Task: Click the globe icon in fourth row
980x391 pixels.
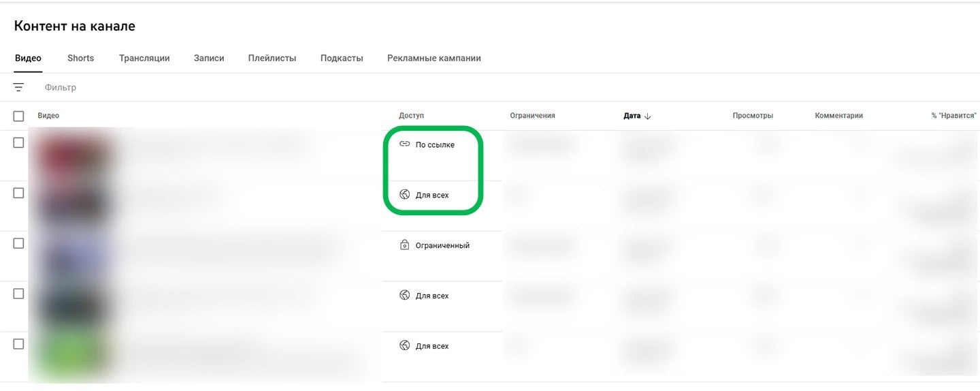Action: (404, 296)
